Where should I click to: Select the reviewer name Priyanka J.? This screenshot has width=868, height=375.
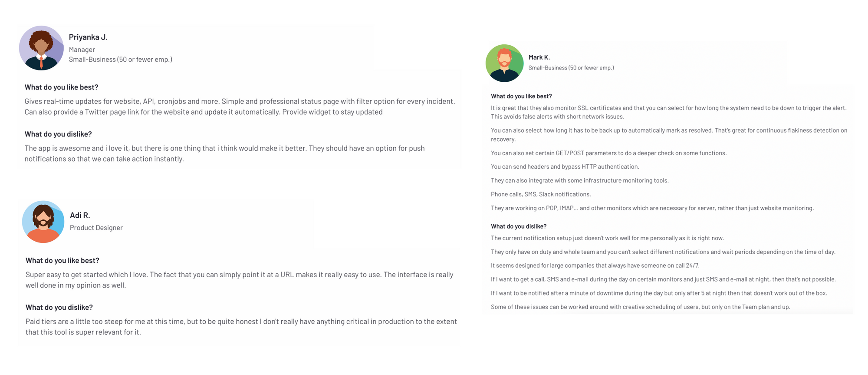click(88, 37)
